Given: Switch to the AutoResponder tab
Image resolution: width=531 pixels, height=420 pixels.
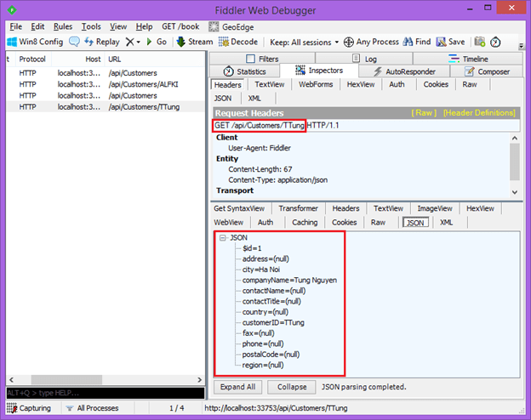Looking at the screenshot, I should pyautogui.click(x=404, y=71).
